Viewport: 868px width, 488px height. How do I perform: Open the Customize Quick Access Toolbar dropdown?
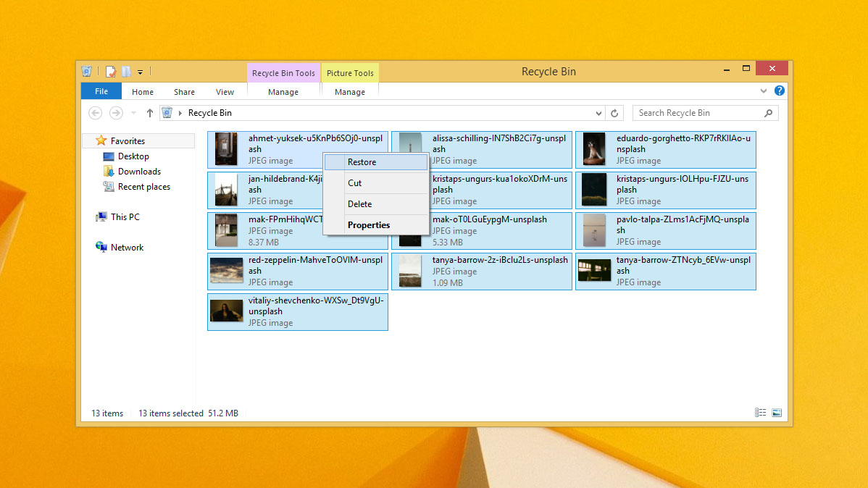coord(141,71)
